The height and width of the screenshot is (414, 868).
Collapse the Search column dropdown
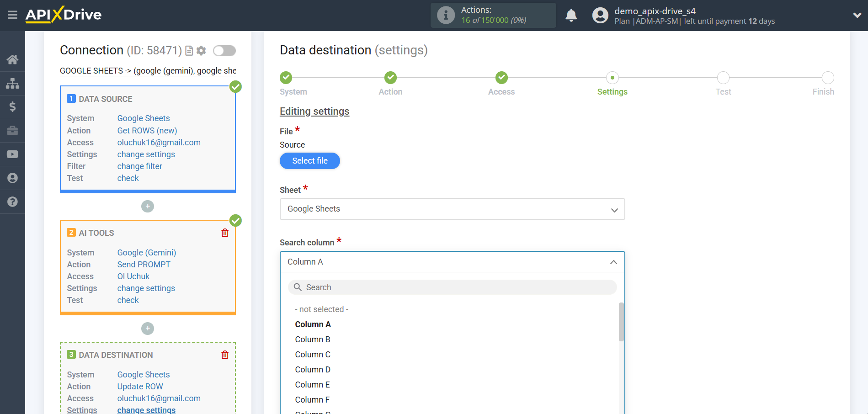click(x=614, y=262)
